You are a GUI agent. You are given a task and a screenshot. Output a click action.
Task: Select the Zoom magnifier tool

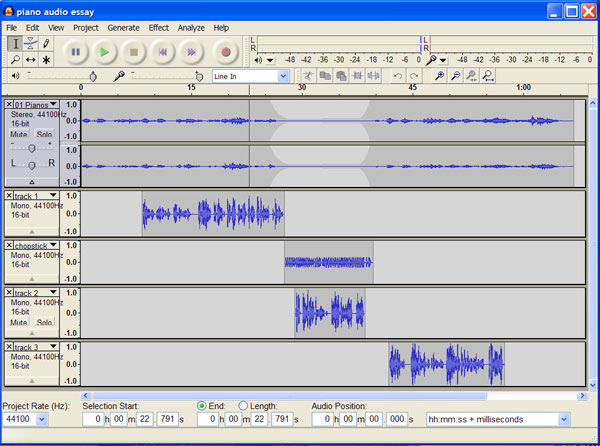tap(15, 60)
